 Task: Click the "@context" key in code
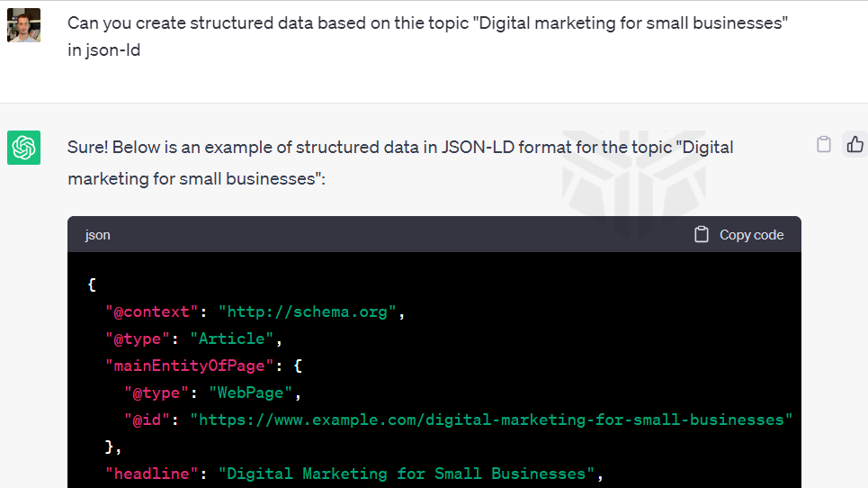coord(152,312)
